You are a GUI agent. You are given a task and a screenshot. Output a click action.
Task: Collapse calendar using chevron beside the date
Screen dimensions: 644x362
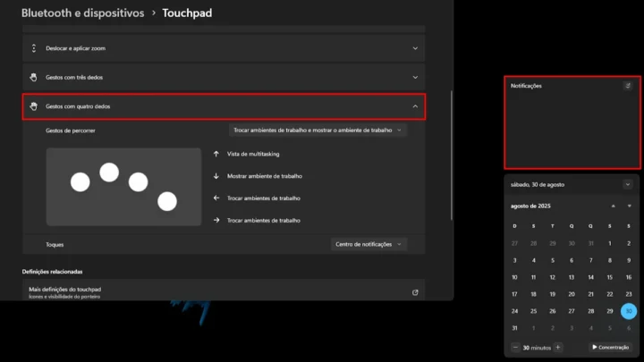[x=628, y=184]
